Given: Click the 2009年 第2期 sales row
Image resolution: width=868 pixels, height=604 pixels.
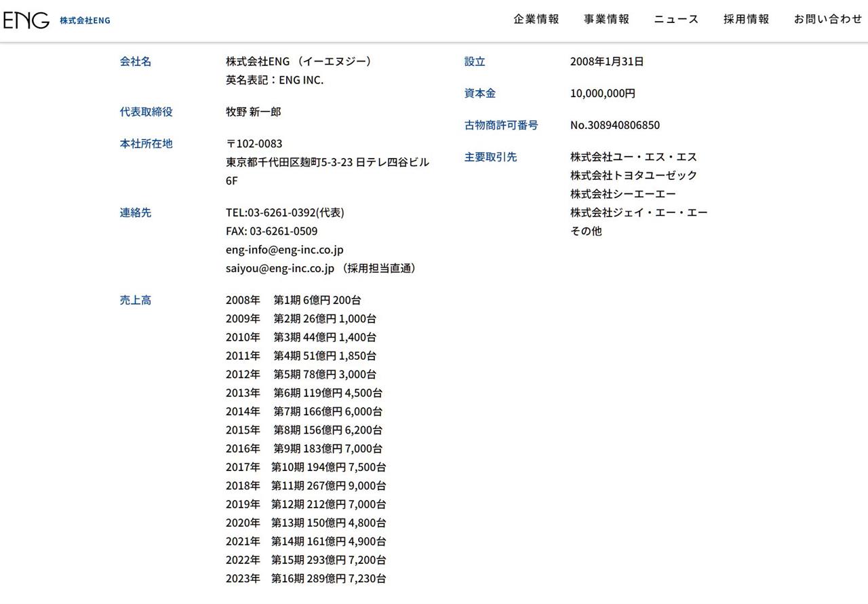Looking at the screenshot, I should point(301,318).
